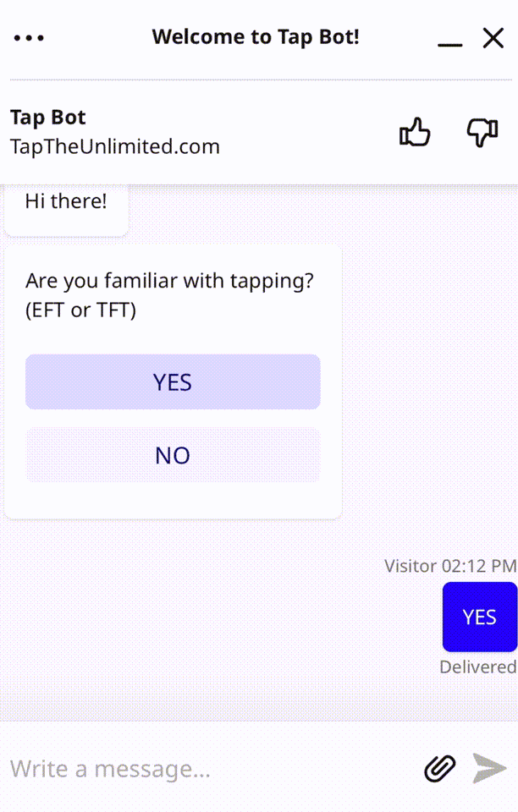Select the visitor's blue YES message bubble
Image resolution: width=518 pixels, height=812 pixels.
[479, 617]
